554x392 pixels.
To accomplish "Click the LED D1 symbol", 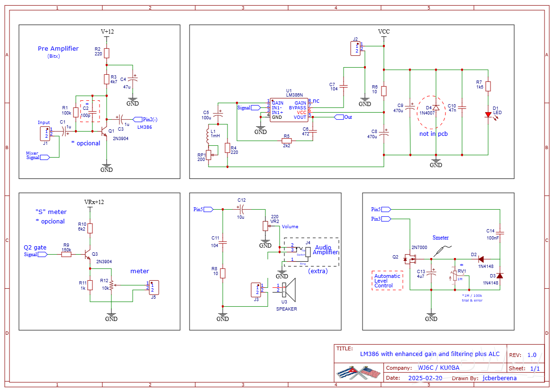I will click(487, 114).
